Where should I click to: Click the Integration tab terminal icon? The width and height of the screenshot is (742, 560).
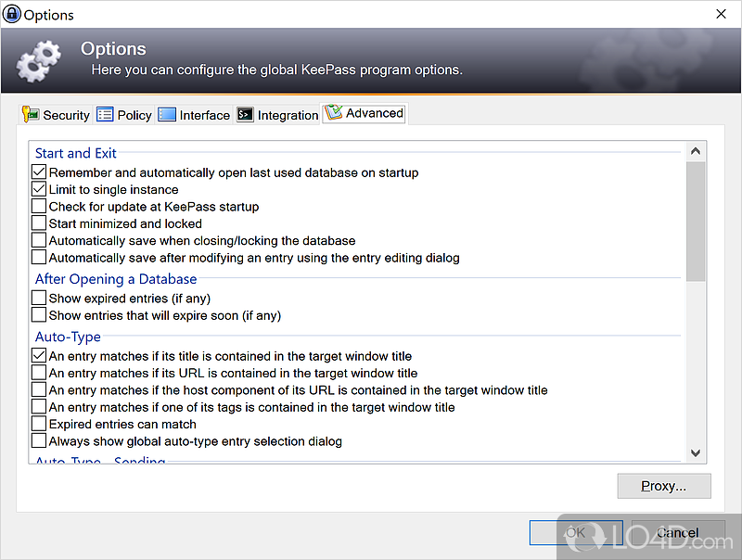245,115
